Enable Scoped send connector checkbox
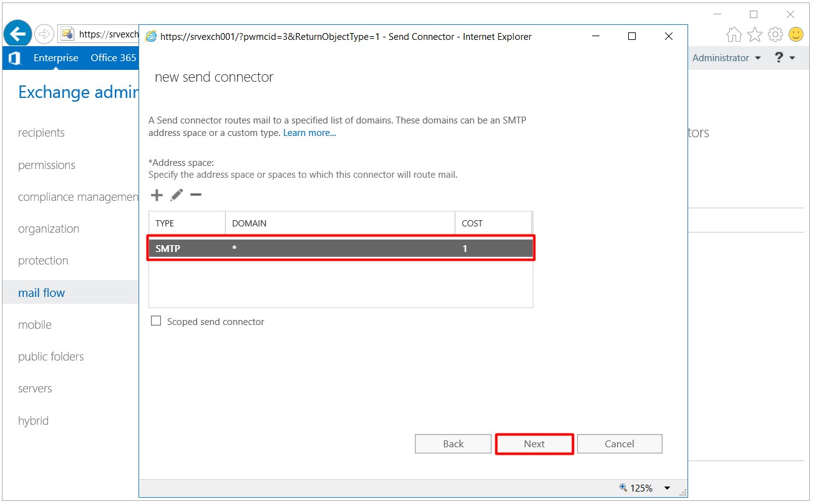Screen dimensions: 816x504 pyautogui.click(x=156, y=321)
